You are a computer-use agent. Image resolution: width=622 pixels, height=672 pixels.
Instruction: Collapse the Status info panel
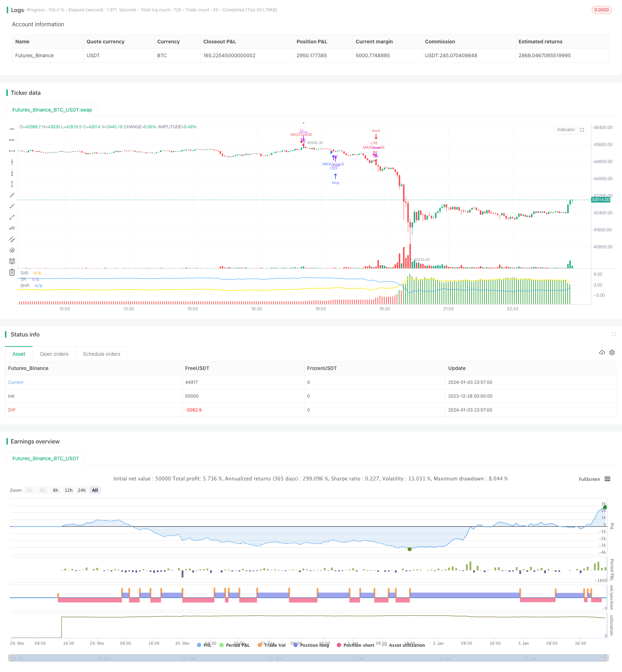613,334
